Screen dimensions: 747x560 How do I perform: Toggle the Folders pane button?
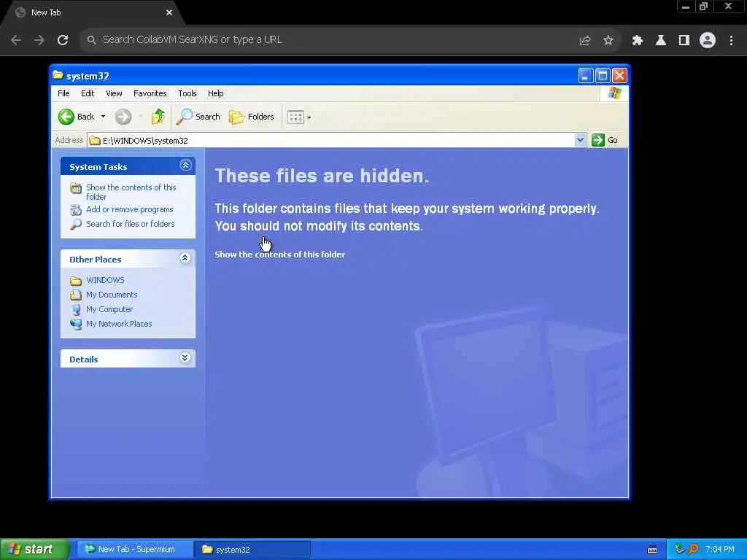252,117
